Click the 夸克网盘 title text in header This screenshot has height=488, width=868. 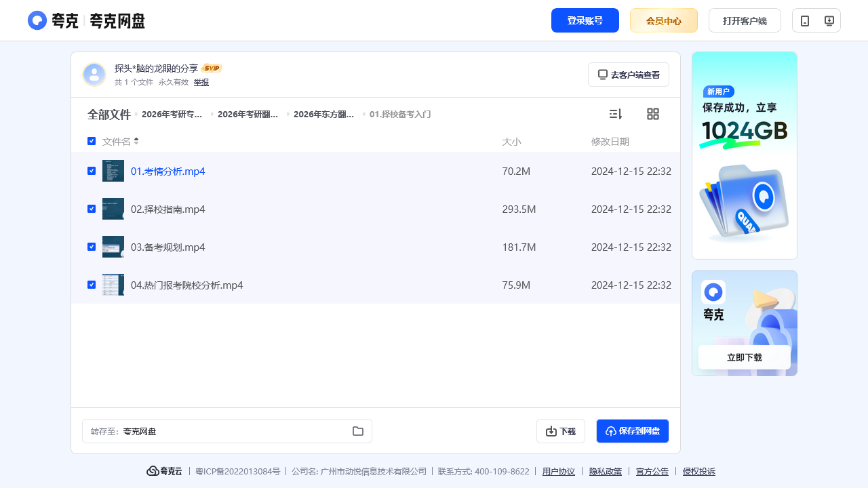[x=117, y=21]
